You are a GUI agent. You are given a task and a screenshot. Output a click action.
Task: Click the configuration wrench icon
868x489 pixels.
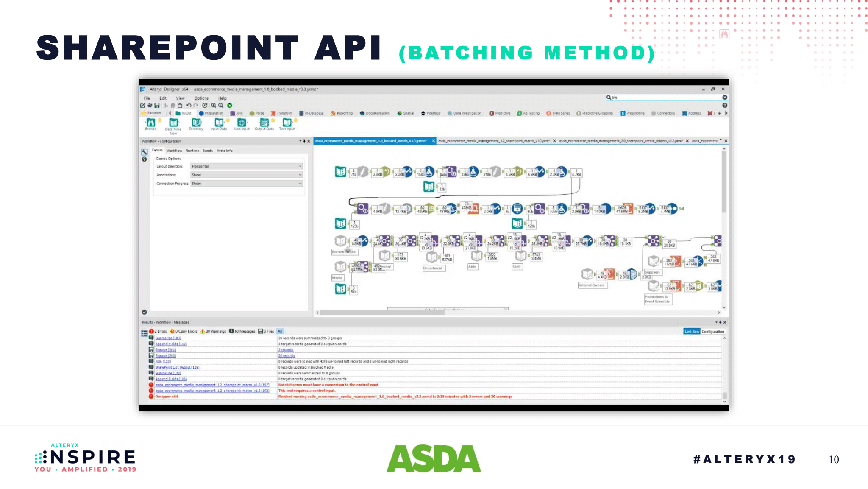[145, 152]
